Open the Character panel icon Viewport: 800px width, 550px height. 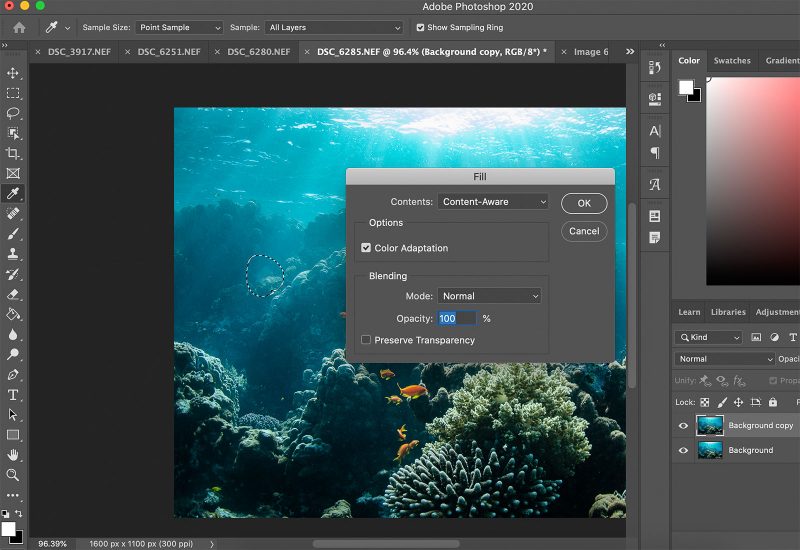coord(655,131)
